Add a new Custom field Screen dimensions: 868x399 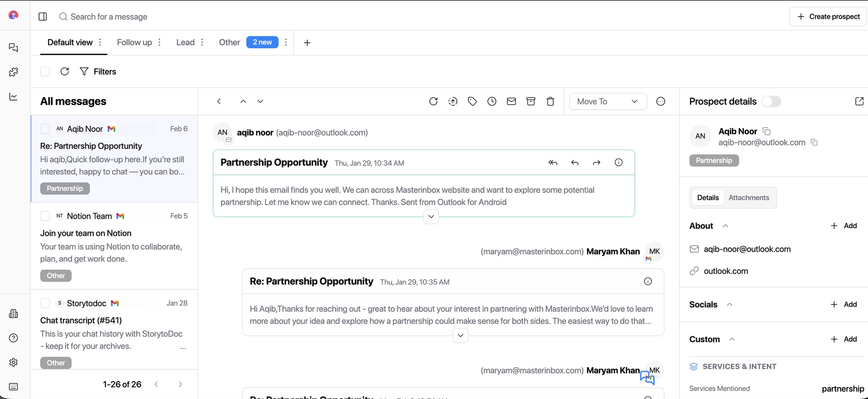pyautogui.click(x=843, y=339)
